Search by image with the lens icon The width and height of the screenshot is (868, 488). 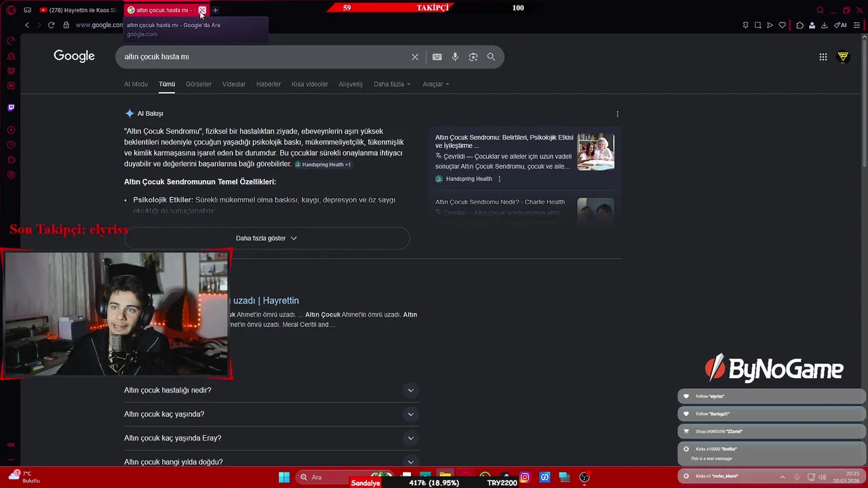pyautogui.click(x=473, y=57)
